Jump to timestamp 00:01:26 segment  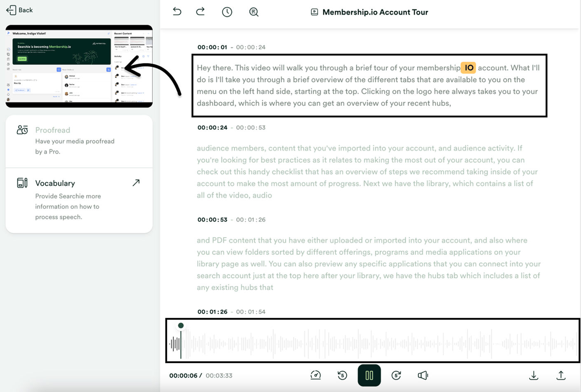(212, 312)
